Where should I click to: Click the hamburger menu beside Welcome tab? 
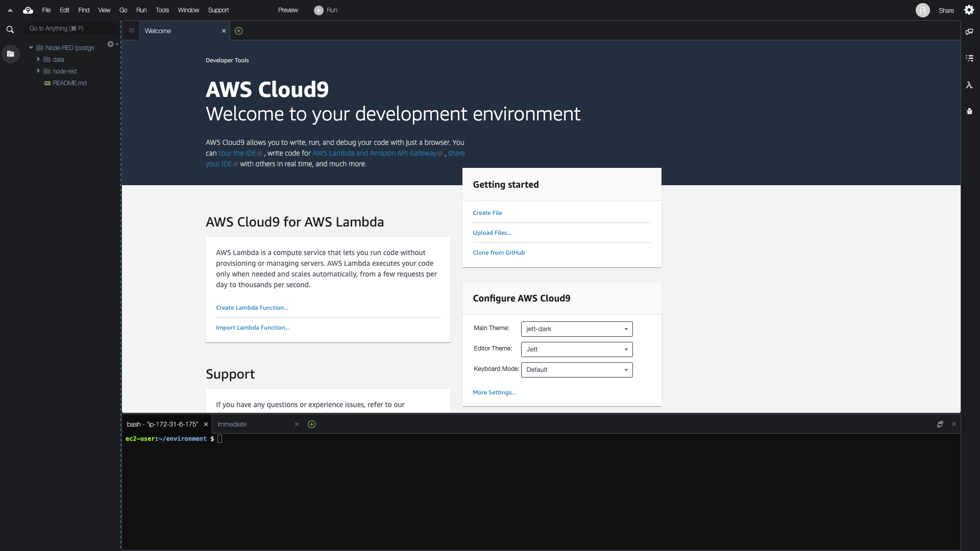pyautogui.click(x=131, y=31)
